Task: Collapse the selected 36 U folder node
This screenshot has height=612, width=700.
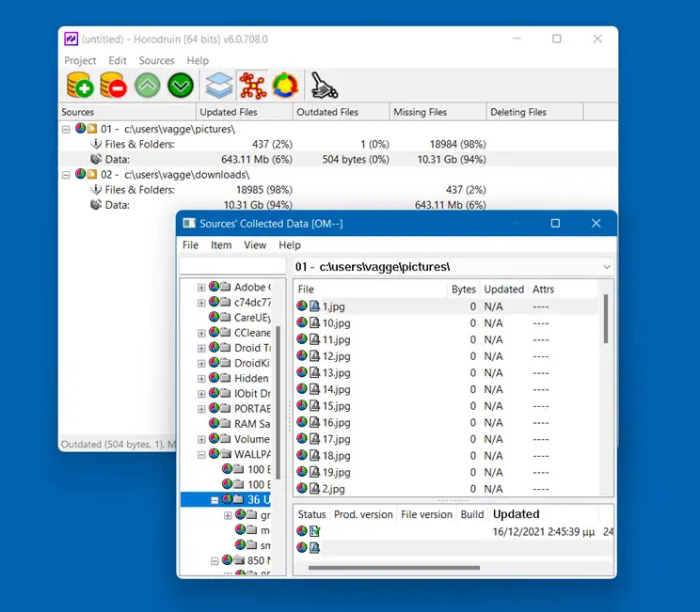Action: pyautogui.click(x=215, y=500)
